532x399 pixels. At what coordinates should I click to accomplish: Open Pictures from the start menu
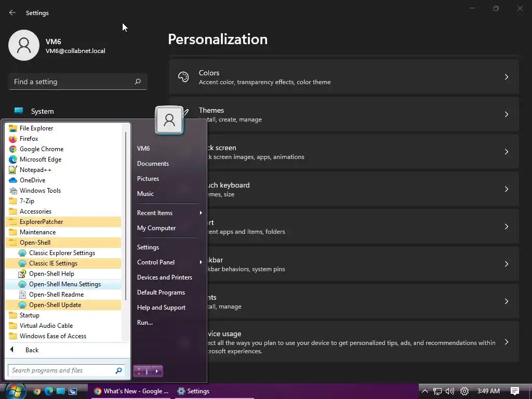pyautogui.click(x=169, y=179)
